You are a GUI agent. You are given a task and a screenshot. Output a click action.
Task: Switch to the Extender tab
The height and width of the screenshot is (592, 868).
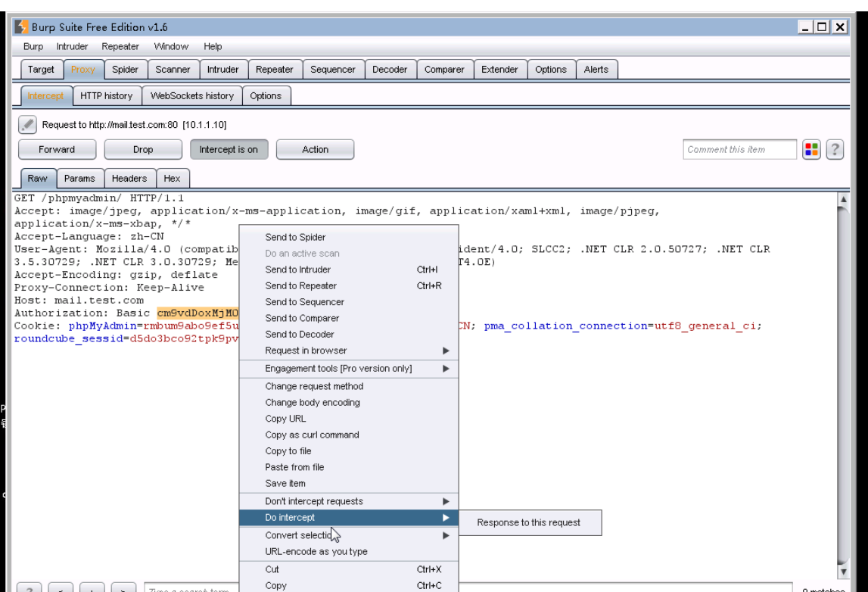[499, 70]
